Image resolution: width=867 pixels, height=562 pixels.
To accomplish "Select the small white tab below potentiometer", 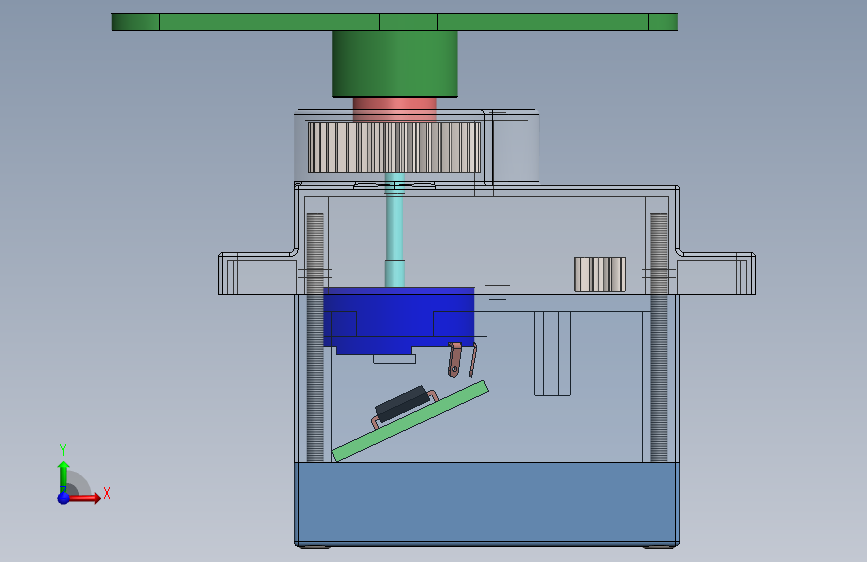I will (394, 359).
